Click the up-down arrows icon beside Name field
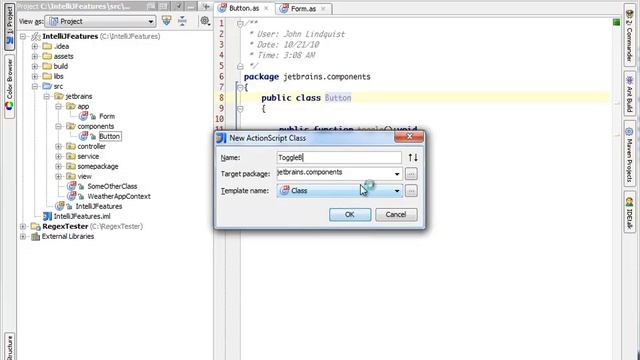Viewport: 640px width, 360px height. point(413,158)
